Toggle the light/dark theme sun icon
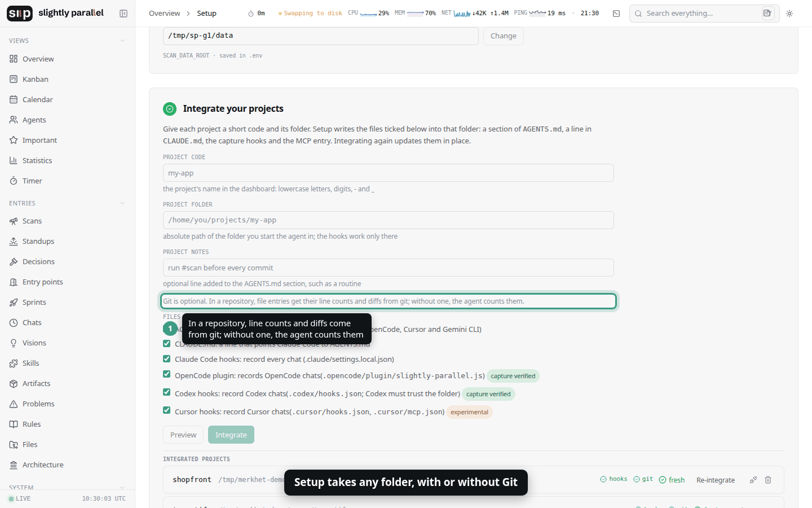The width and height of the screenshot is (812, 508). pos(789,14)
